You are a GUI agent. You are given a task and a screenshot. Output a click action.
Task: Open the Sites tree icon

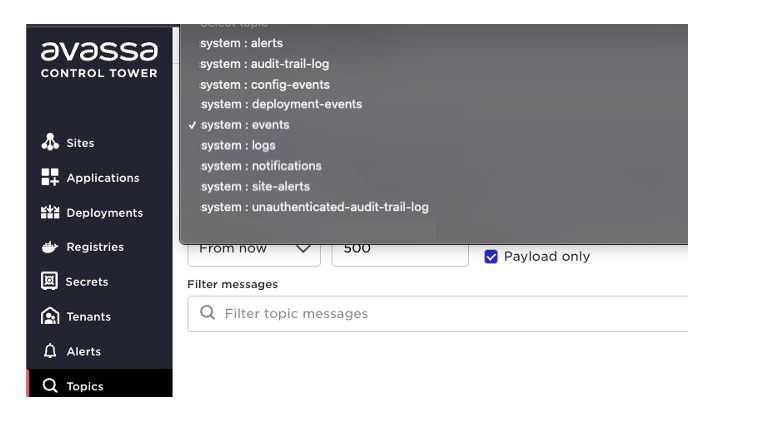pyautogui.click(x=50, y=142)
